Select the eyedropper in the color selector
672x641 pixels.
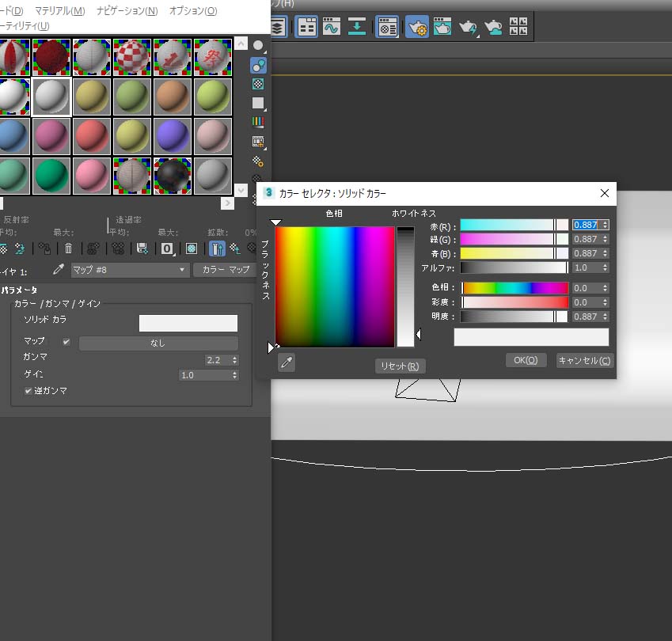point(287,362)
